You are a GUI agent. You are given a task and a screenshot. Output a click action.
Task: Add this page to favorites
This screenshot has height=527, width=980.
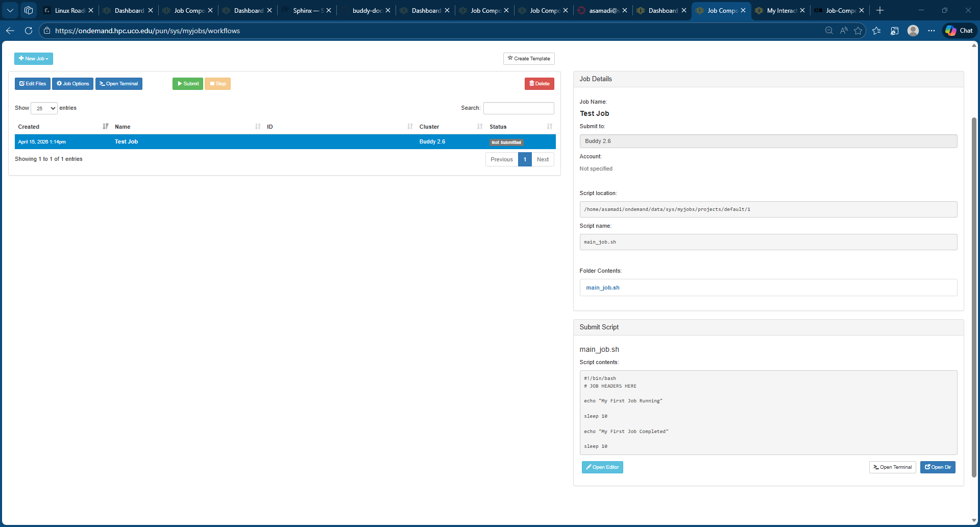tap(858, 31)
